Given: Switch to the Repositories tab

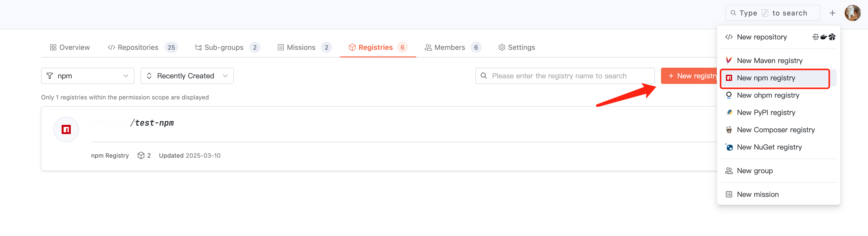Looking at the screenshot, I should (138, 47).
